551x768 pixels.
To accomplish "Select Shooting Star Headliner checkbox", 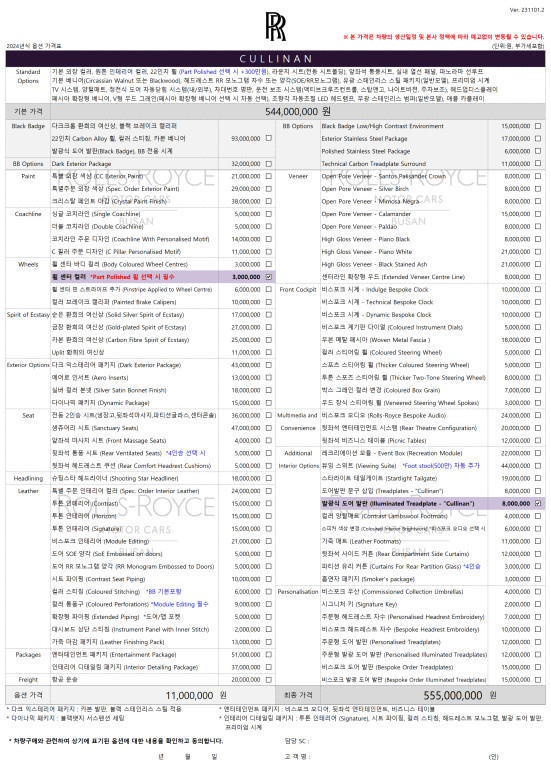I will pyautogui.click(x=268, y=478).
